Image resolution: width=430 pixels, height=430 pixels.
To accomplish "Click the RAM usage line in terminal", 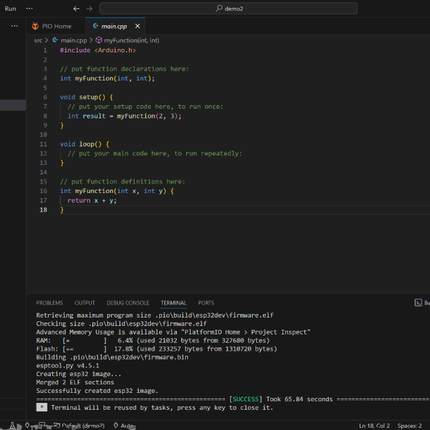I will (x=153, y=341).
